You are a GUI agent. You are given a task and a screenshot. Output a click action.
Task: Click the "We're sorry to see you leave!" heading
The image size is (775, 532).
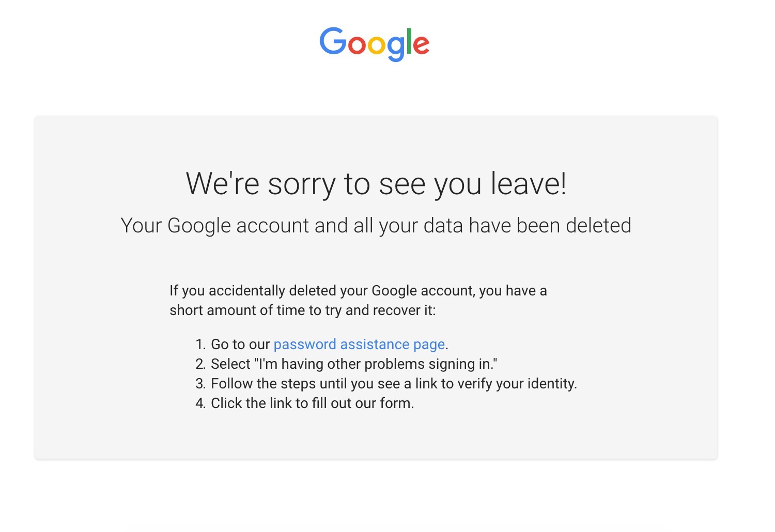click(x=376, y=184)
